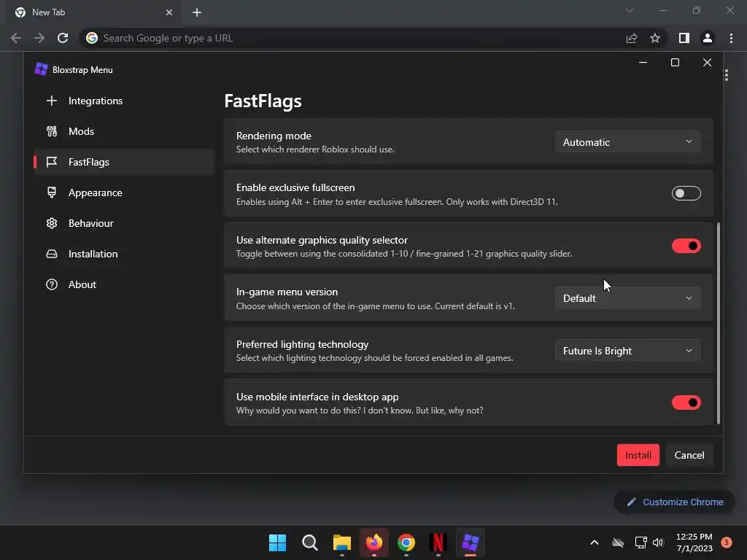Bookmark this tab with the star icon
The height and width of the screenshot is (560, 747).
[655, 38]
